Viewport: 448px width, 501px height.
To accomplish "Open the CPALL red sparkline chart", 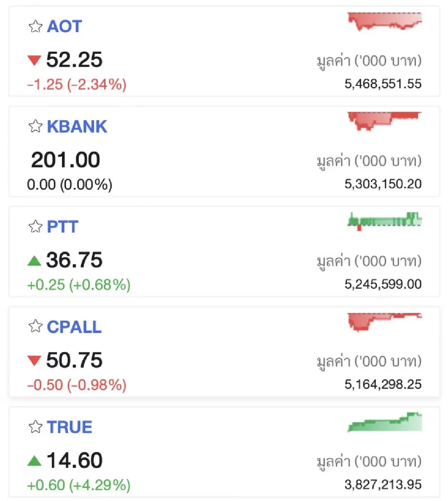I will click(x=384, y=321).
